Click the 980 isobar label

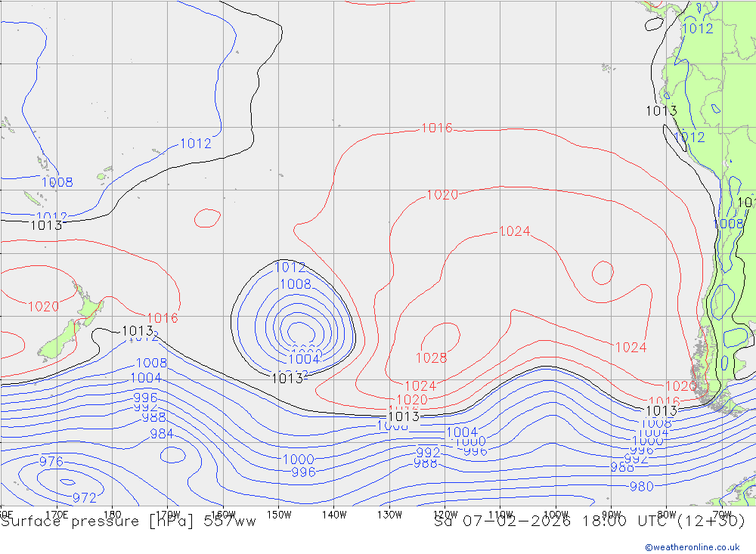[x=642, y=487]
